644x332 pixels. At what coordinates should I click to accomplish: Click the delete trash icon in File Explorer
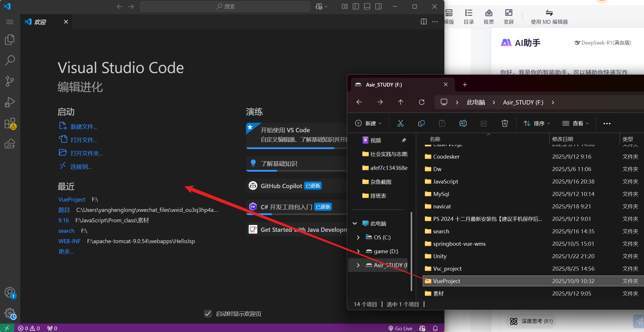504,123
